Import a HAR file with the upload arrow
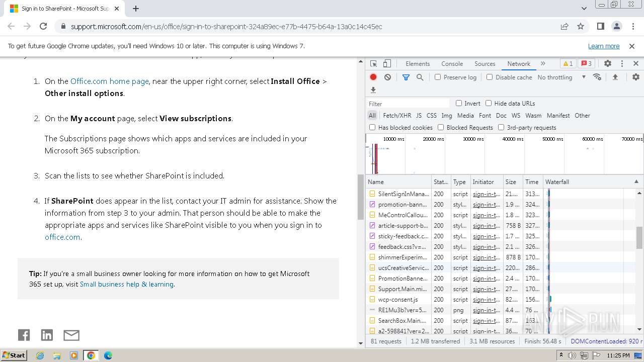 click(615, 77)
